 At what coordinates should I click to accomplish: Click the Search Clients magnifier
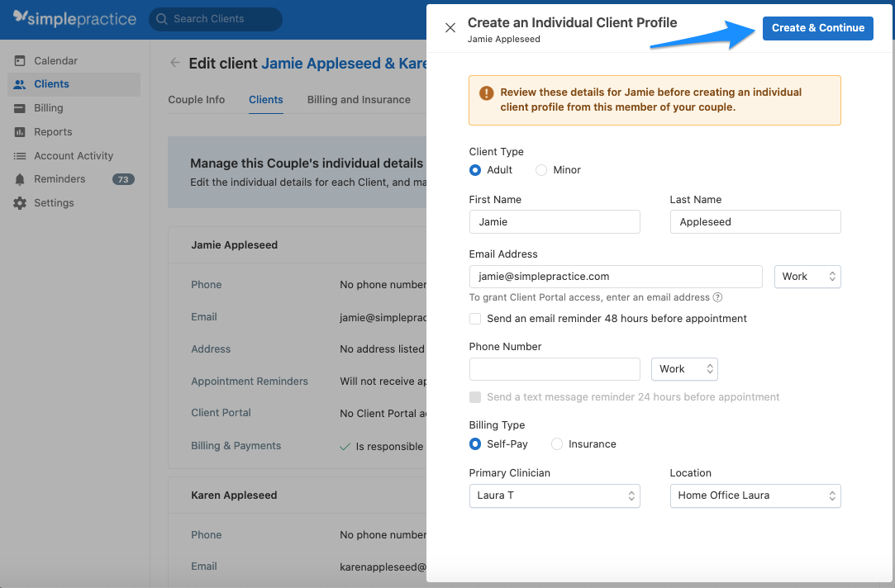[x=162, y=19]
